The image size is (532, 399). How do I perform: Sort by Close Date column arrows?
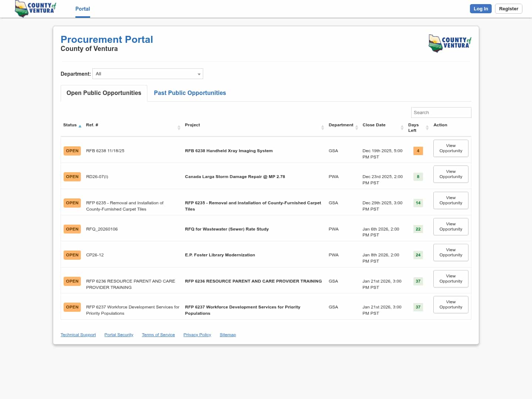(402, 127)
